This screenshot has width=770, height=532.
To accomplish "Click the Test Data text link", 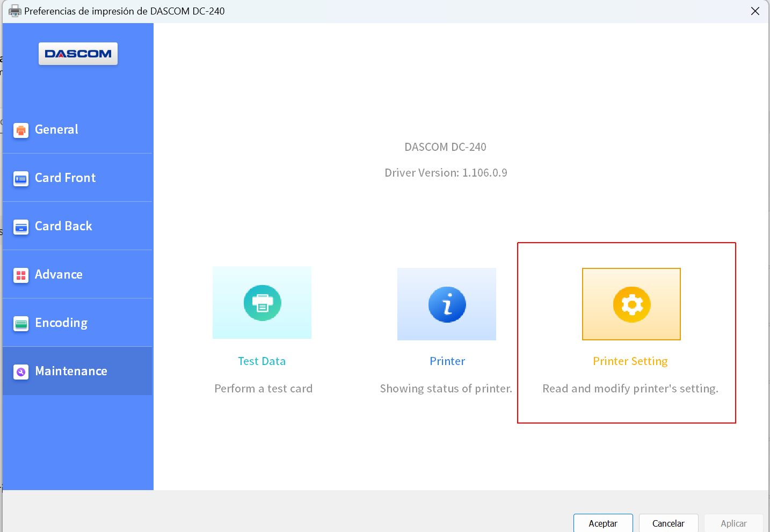I will click(261, 361).
